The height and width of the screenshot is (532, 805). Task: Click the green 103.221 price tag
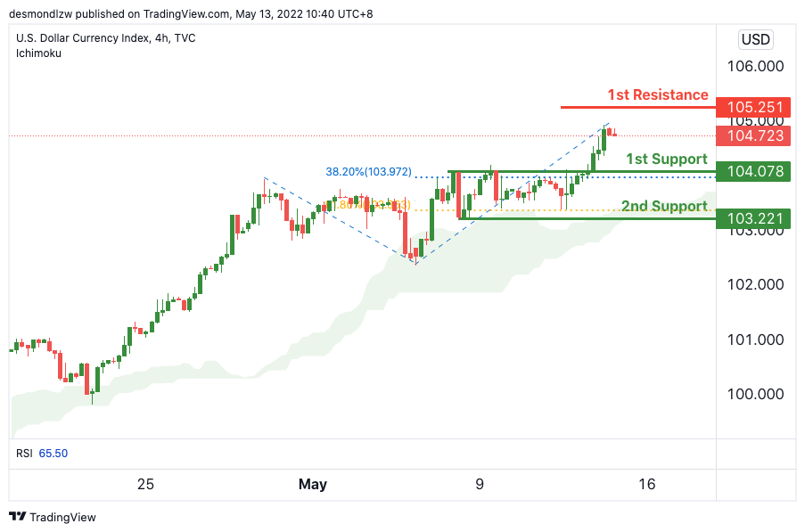tap(754, 217)
